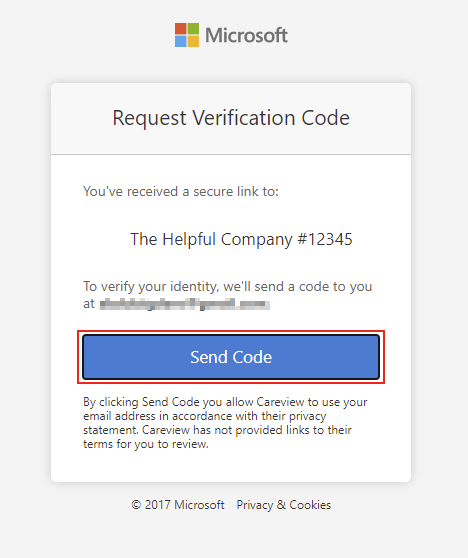Open the Privacy & Cookies link

pyautogui.click(x=284, y=505)
